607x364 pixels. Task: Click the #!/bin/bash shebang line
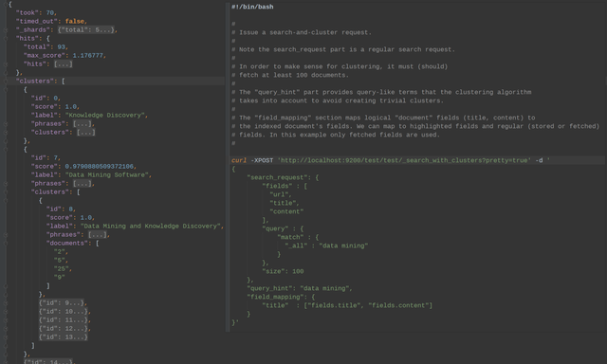point(252,7)
